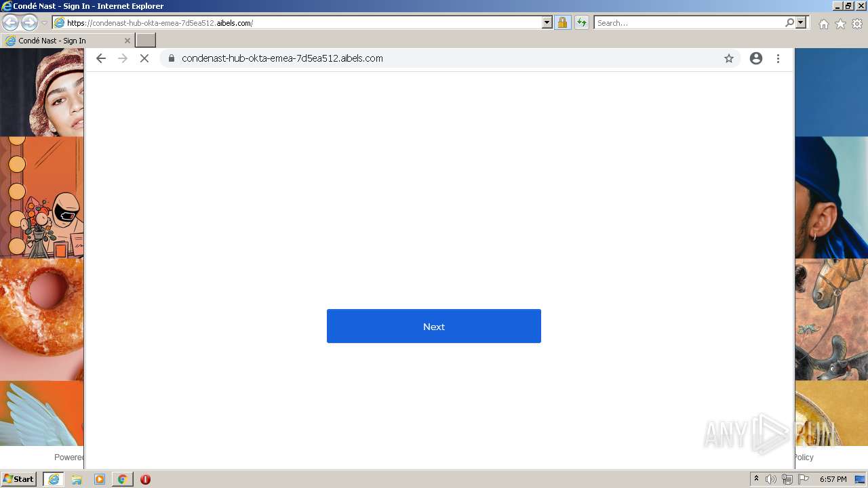Click the profile avatar icon

coord(756,58)
